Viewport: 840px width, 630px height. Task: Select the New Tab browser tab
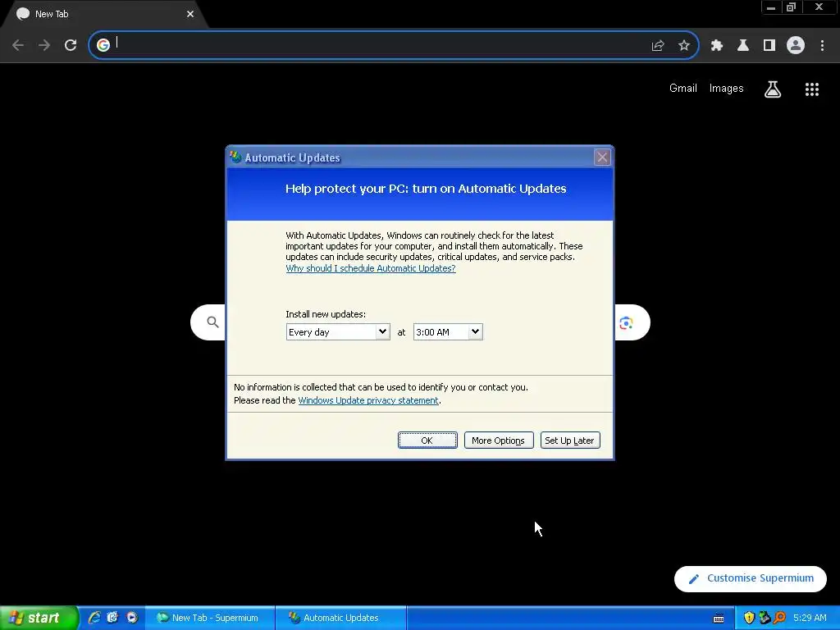(x=104, y=14)
